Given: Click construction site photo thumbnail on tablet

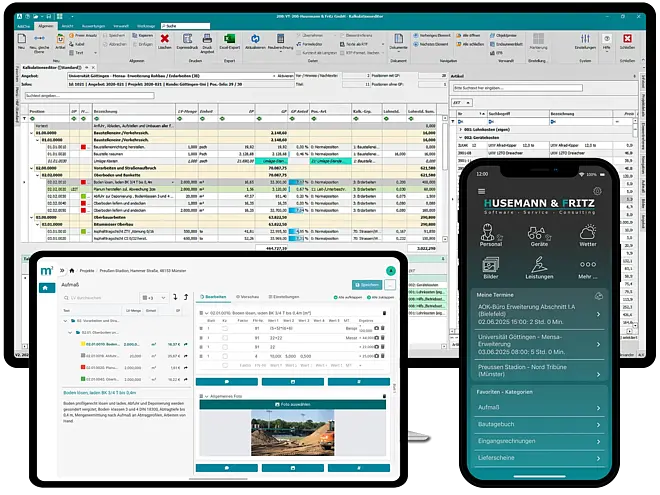Looking at the screenshot, I should tap(293, 433).
